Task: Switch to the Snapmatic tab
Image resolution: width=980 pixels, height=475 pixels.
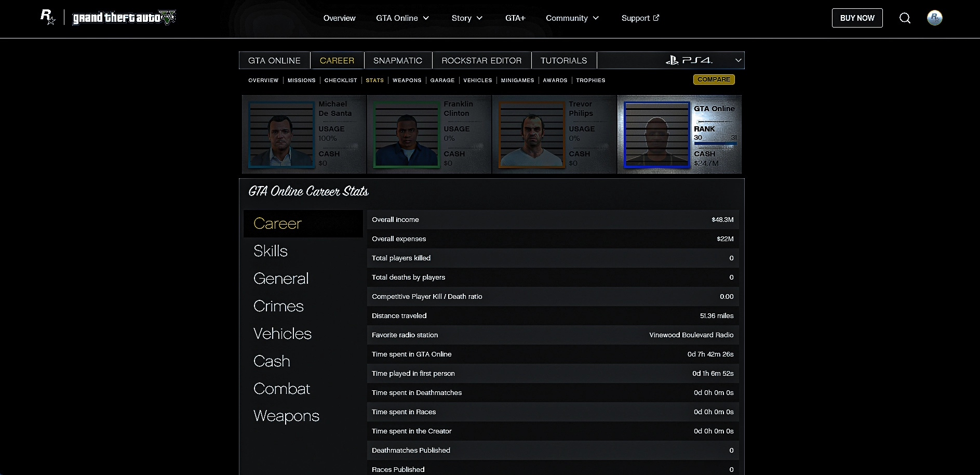Action: [398, 60]
